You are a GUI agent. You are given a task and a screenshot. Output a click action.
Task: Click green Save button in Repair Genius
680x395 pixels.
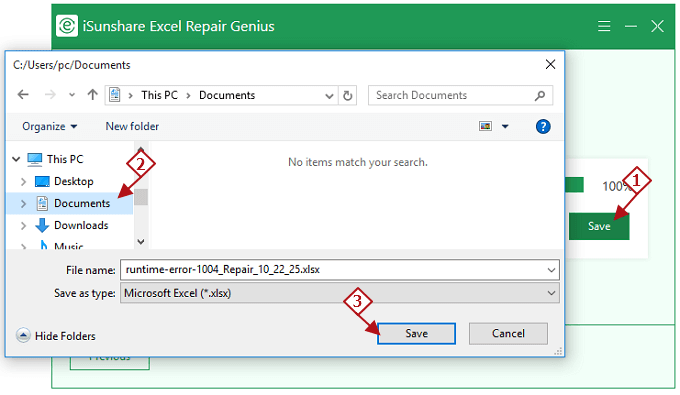click(x=599, y=226)
